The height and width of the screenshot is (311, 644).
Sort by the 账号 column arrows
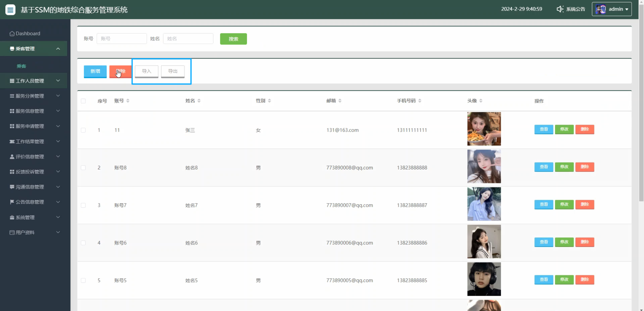point(128,101)
